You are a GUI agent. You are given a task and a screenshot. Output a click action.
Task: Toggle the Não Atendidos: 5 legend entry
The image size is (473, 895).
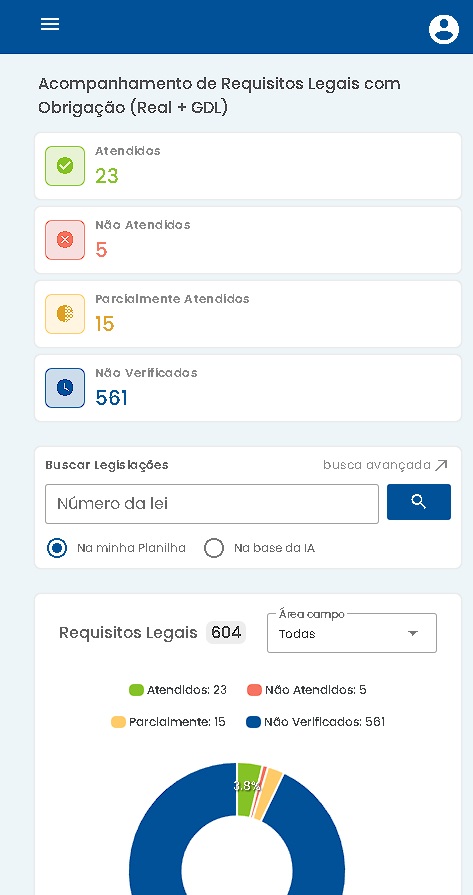tap(306, 690)
